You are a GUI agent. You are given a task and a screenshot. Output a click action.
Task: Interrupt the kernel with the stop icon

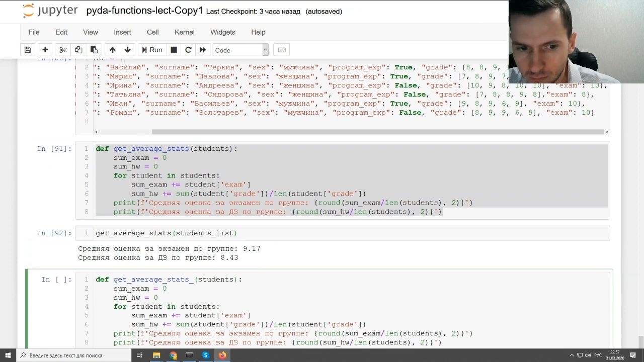click(x=174, y=50)
